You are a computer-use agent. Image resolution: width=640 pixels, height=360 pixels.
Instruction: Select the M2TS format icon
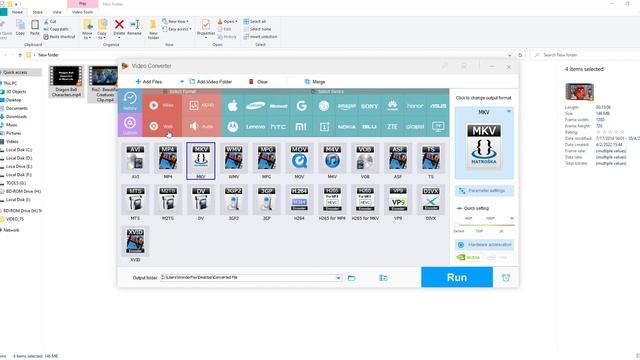coord(168,200)
